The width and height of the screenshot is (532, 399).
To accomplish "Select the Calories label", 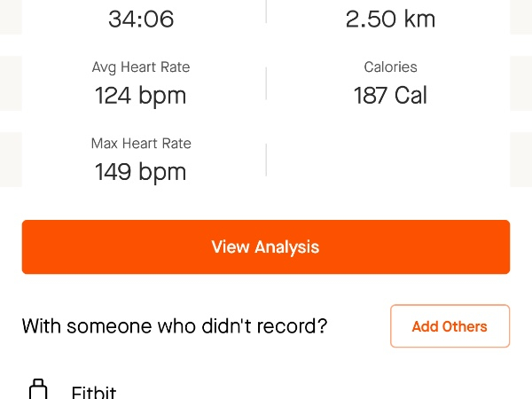I will 390,67.
